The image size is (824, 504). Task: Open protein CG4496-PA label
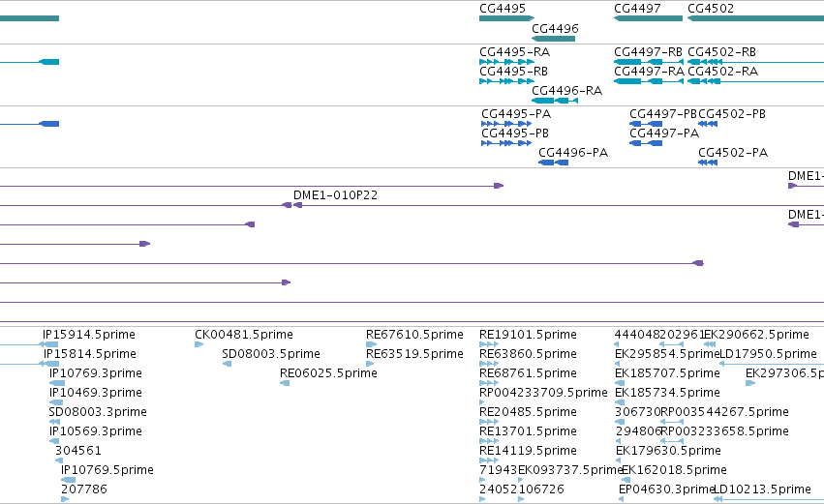click(x=573, y=153)
